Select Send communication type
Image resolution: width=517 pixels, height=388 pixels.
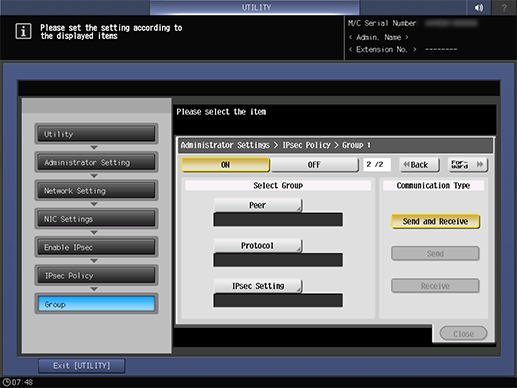(x=435, y=254)
